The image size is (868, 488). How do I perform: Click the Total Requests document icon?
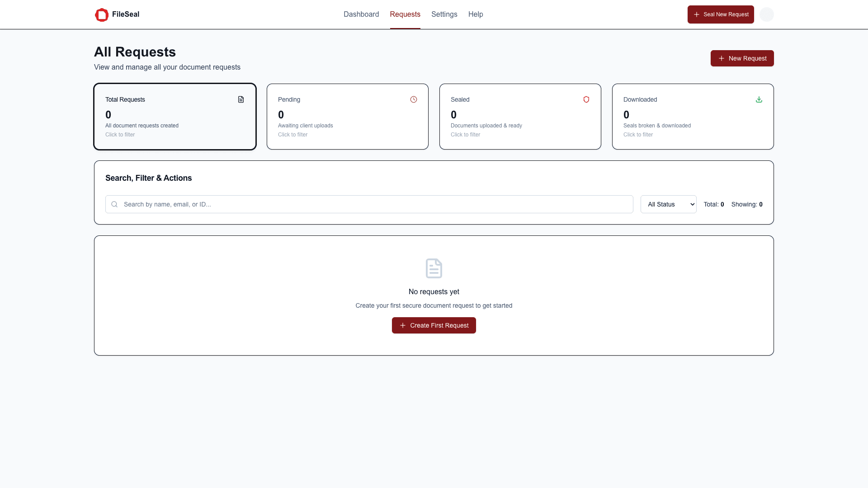click(x=241, y=99)
